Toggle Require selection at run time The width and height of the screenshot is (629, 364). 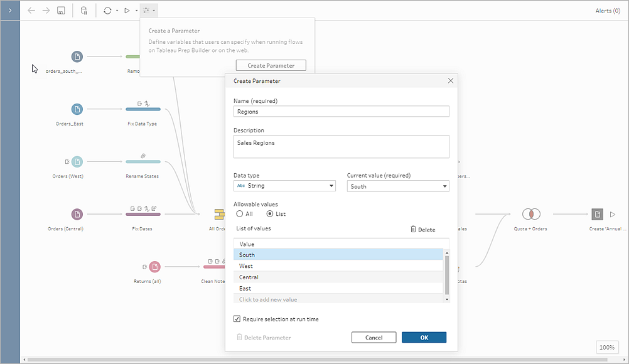pos(237,319)
